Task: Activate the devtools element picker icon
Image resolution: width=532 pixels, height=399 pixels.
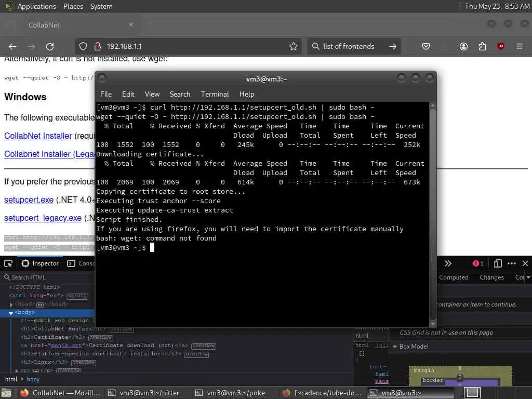Action: (x=8, y=263)
